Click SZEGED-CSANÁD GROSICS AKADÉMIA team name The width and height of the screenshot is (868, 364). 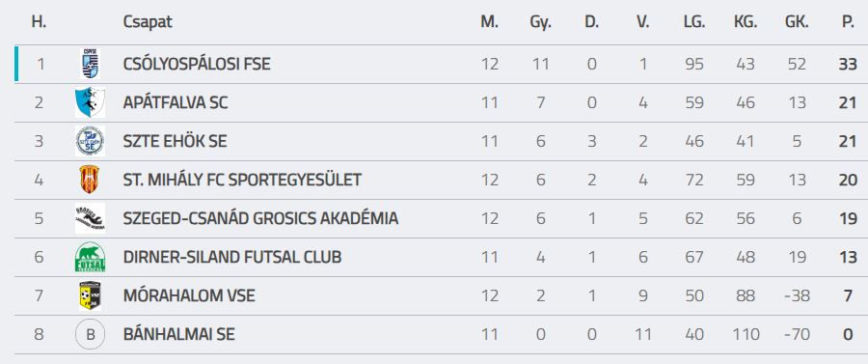[x=260, y=219]
